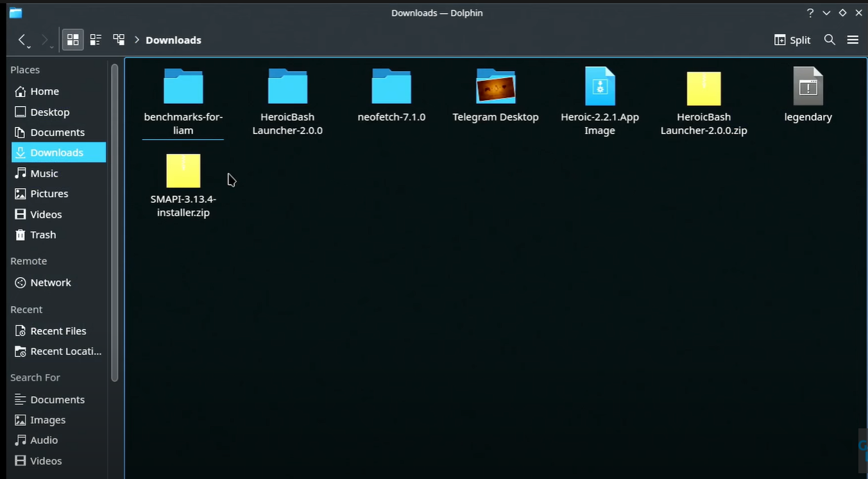Viewport: 868px width, 479px height.
Task: Click the Downloads breadcrumb in the location bar
Action: 173,40
